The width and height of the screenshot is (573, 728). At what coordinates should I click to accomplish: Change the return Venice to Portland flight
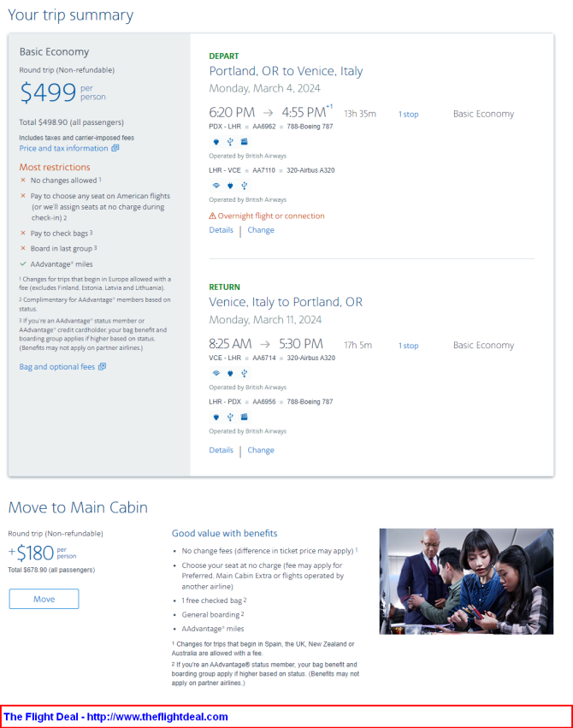[x=261, y=450]
